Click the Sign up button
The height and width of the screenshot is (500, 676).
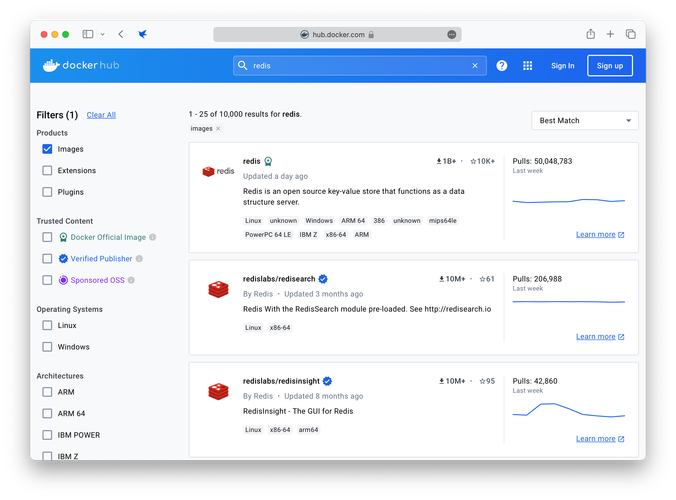[x=610, y=66]
